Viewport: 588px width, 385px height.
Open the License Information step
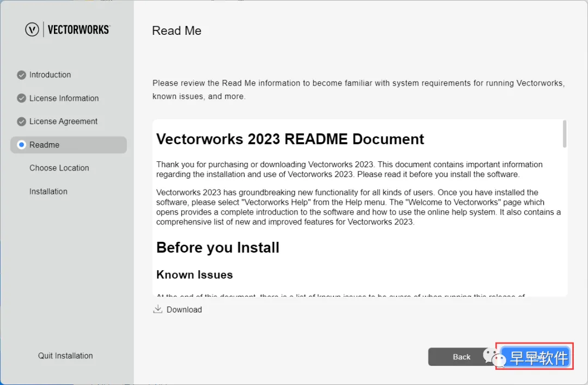pos(64,99)
